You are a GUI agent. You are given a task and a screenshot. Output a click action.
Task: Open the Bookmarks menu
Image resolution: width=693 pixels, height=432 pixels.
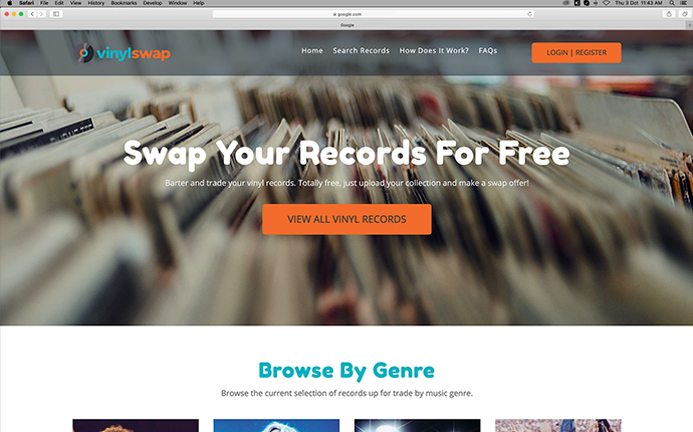click(x=124, y=3)
